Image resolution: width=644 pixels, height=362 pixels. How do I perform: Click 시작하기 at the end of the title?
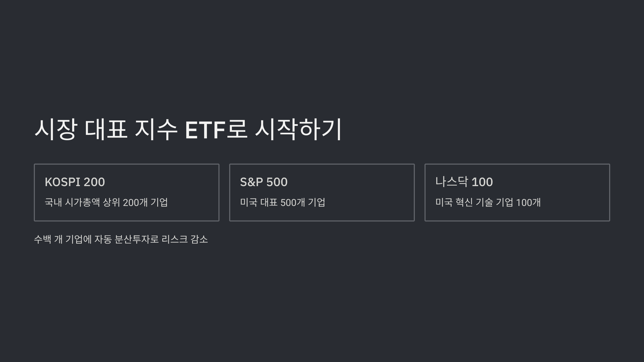[298, 130]
